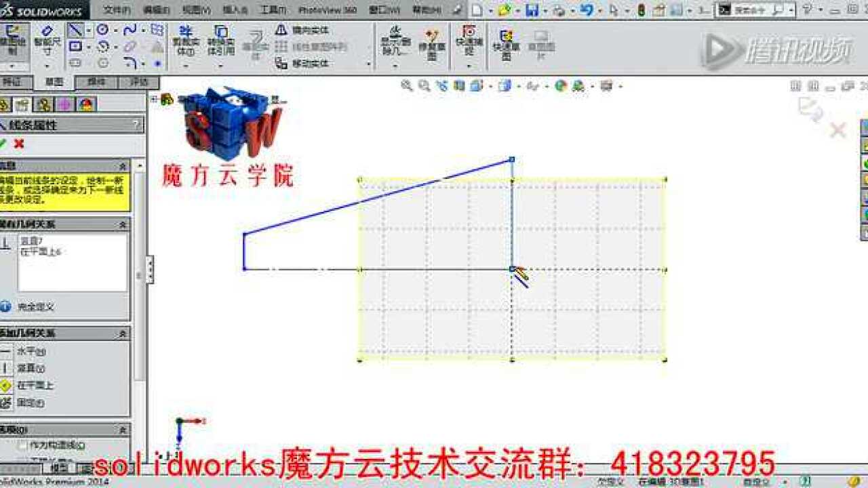This screenshot has width=868, height=488.
Task: Collapse the Options section
Action: click(123, 430)
